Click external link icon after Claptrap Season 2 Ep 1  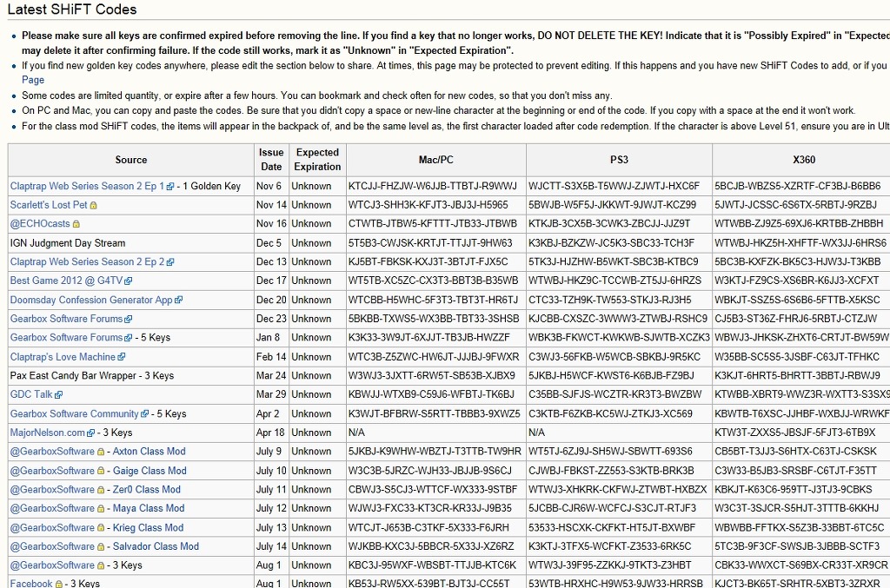[x=169, y=187]
